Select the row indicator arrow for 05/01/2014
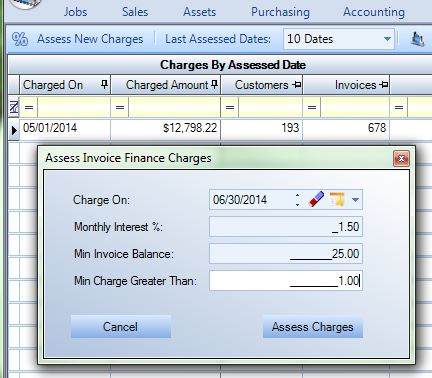The image size is (432, 378). 14,130
